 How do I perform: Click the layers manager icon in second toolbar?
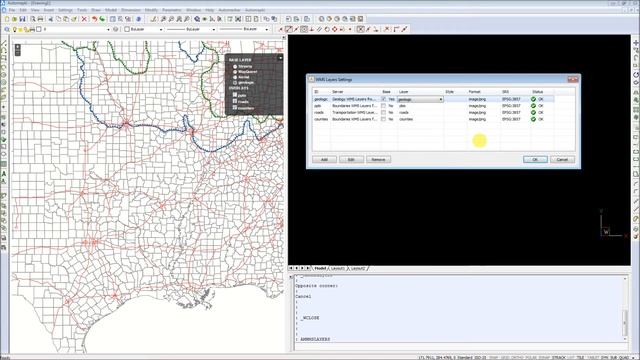tap(7, 29)
